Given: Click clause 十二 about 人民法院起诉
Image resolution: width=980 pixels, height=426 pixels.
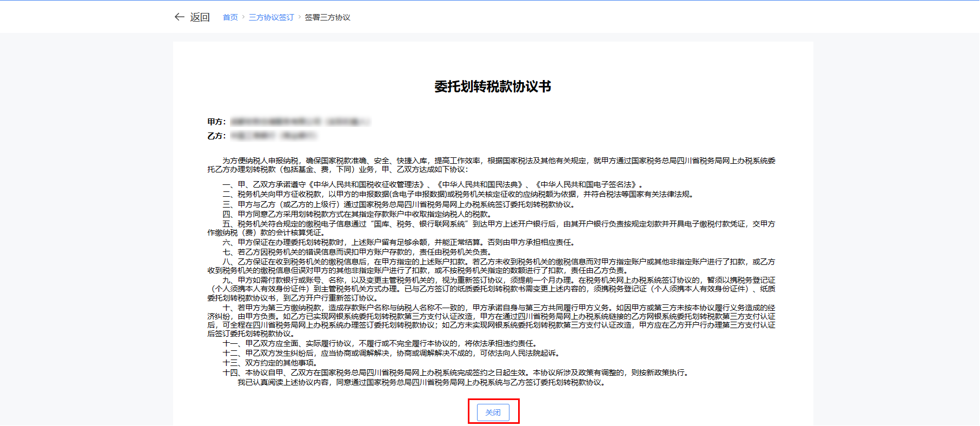Looking at the screenshot, I should click(x=392, y=353).
